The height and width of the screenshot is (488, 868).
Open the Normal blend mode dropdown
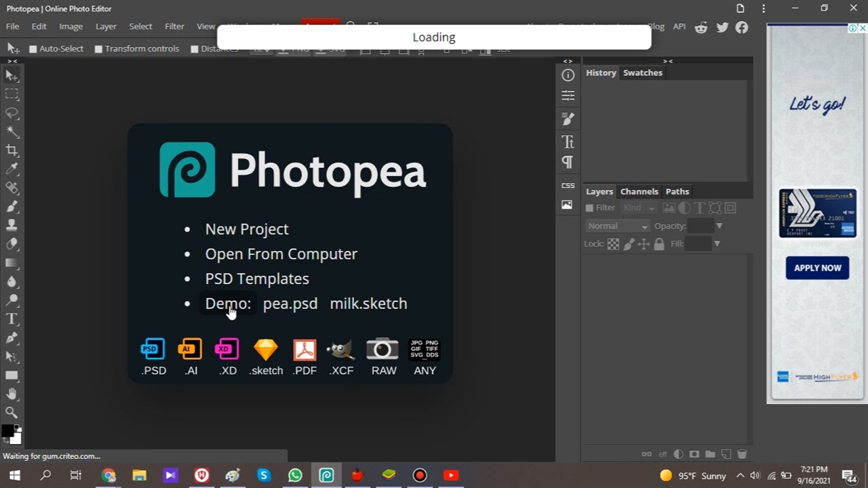617,226
